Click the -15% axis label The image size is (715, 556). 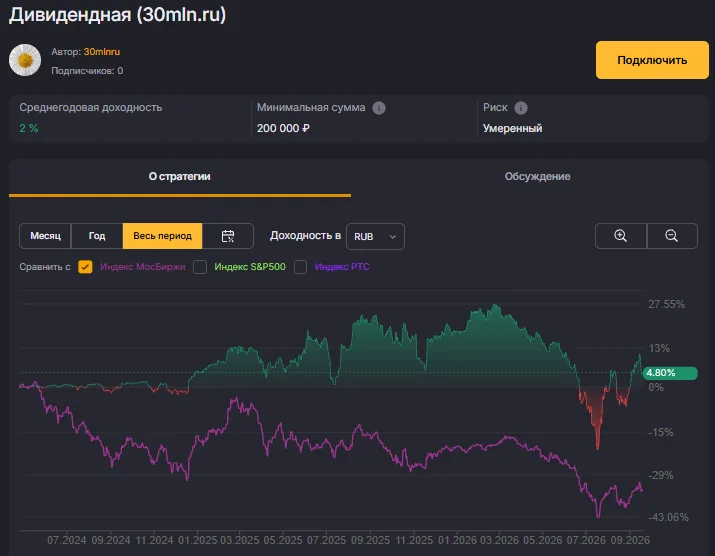(661, 432)
